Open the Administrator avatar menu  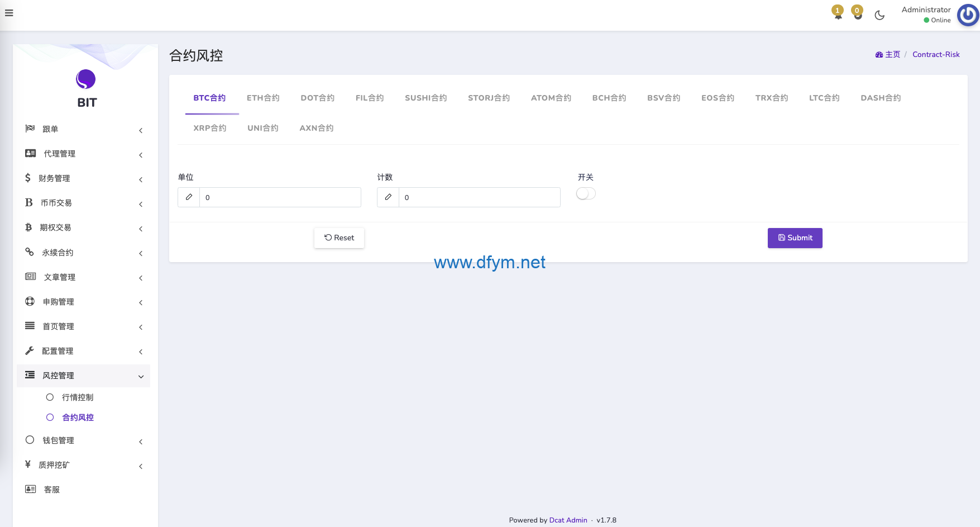[968, 15]
